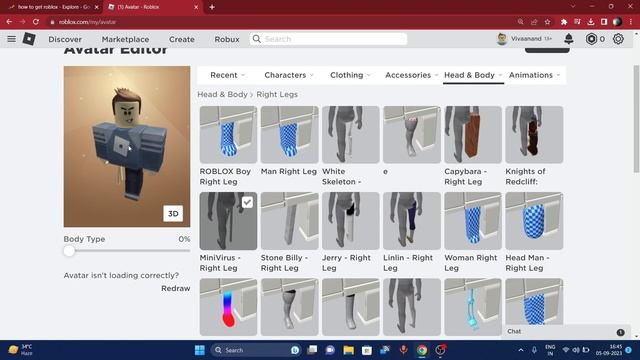This screenshot has height=360, width=640.
Task: Click the Roblox search field
Action: pyautogui.click(x=328, y=39)
